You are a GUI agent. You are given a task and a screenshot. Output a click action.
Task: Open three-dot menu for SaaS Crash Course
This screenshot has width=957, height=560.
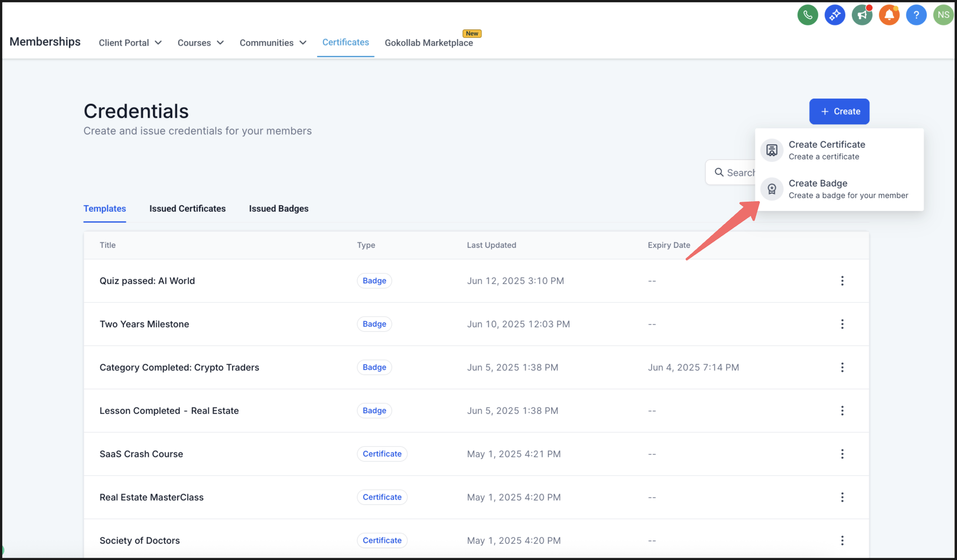coord(842,454)
